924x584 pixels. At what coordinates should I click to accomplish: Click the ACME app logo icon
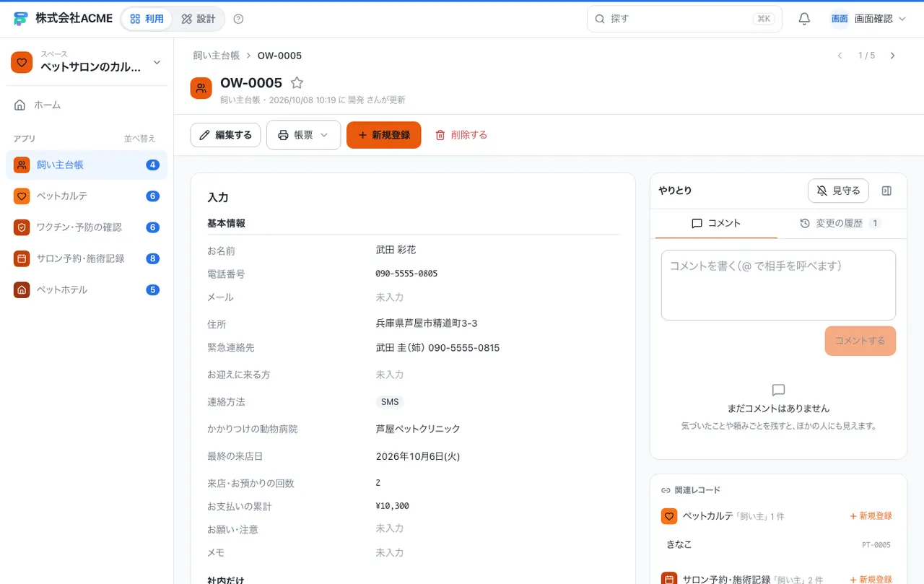[20, 19]
